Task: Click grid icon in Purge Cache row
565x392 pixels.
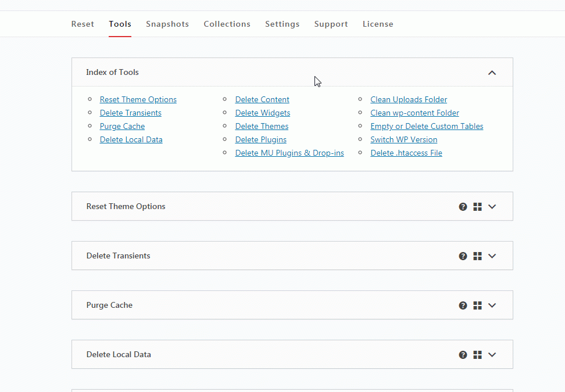Action: click(x=477, y=305)
